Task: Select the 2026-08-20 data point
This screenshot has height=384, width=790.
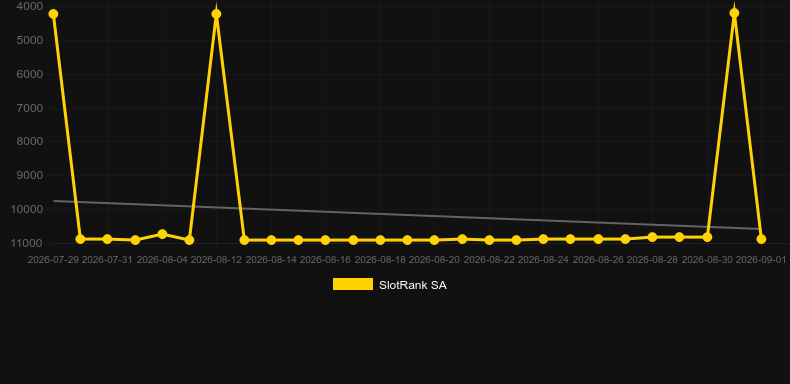Action: point(435,240)
